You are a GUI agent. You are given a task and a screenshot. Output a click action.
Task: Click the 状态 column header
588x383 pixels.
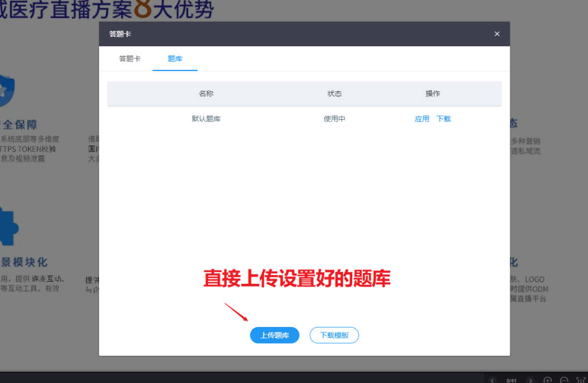[x=334, y=94]
